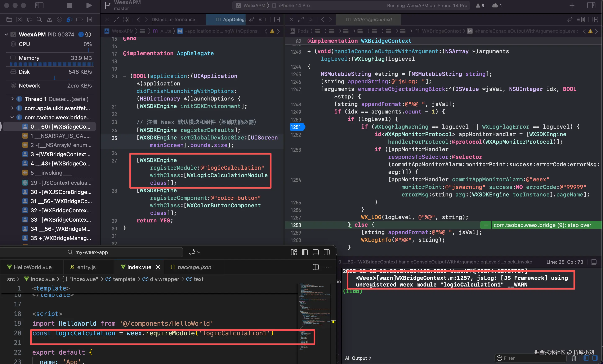This screenshot has width=603, height=364.
Task: Click the source control branch icon
Action: (107, 5)
